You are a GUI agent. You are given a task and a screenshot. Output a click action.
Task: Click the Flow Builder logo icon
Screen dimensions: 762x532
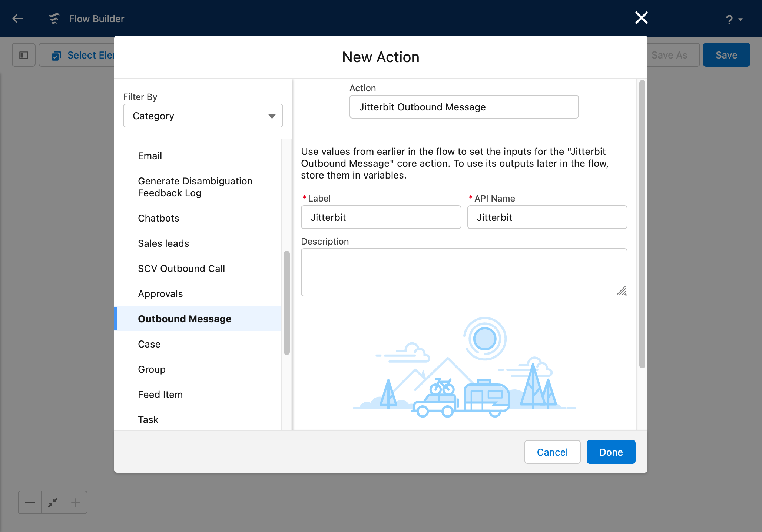click(x=54, y=19)
